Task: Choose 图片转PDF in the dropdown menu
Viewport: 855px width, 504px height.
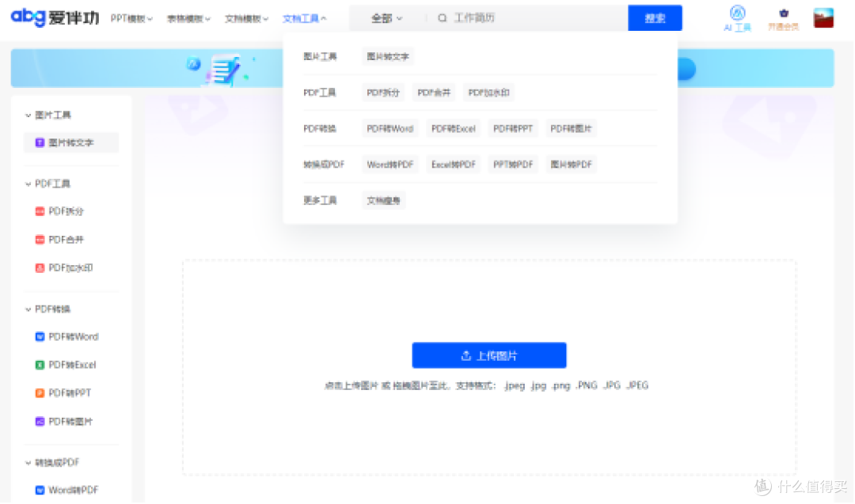Action: point(571,165)
